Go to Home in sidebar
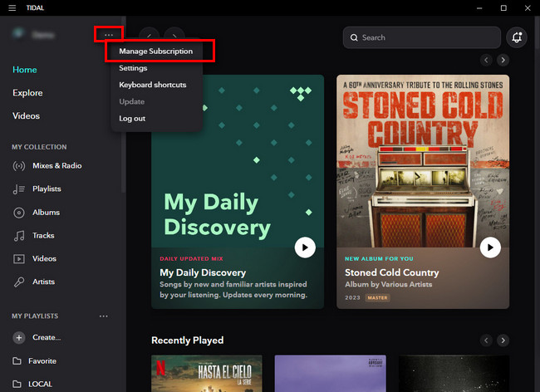The image size is (540, 392). pyautogui.click(x=25, y=70)
